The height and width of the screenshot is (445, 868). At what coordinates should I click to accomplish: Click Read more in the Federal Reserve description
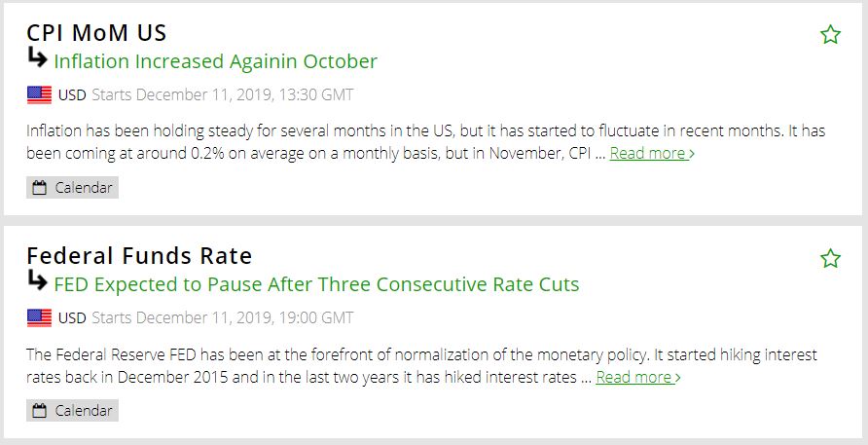tap(633, 377)
